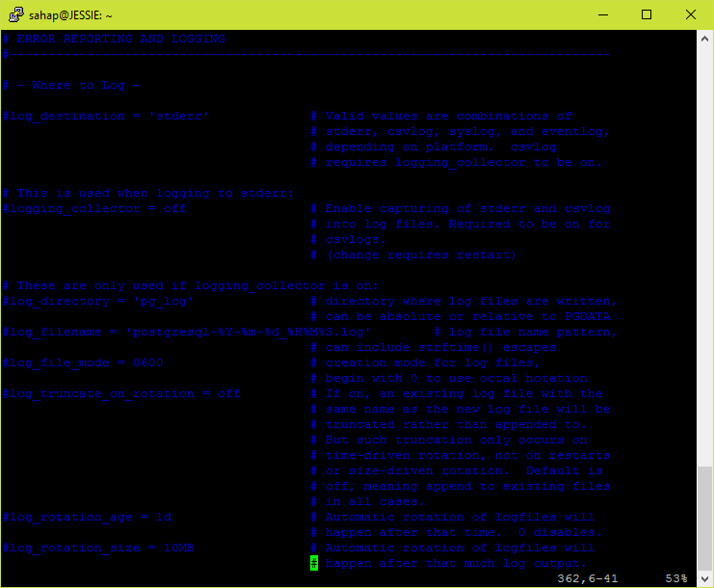714x588 pixels.
Task: Close the sahap@JESSIE terminal window
Action: [690, 14]
